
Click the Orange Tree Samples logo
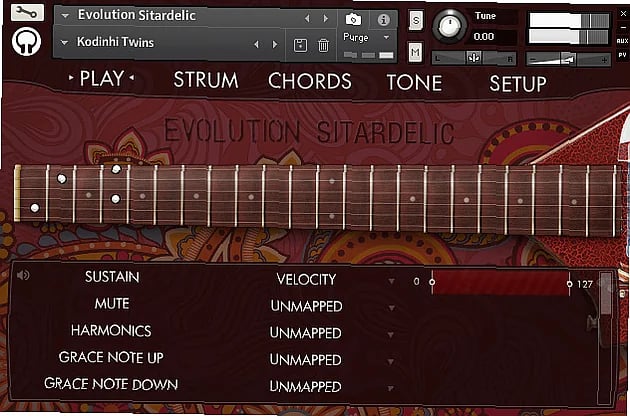(x=27, y=41)
